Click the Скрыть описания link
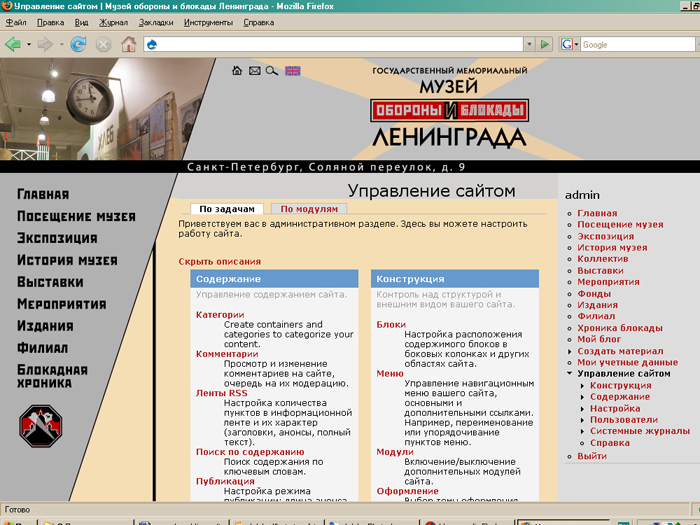 (x=220, y=262)
